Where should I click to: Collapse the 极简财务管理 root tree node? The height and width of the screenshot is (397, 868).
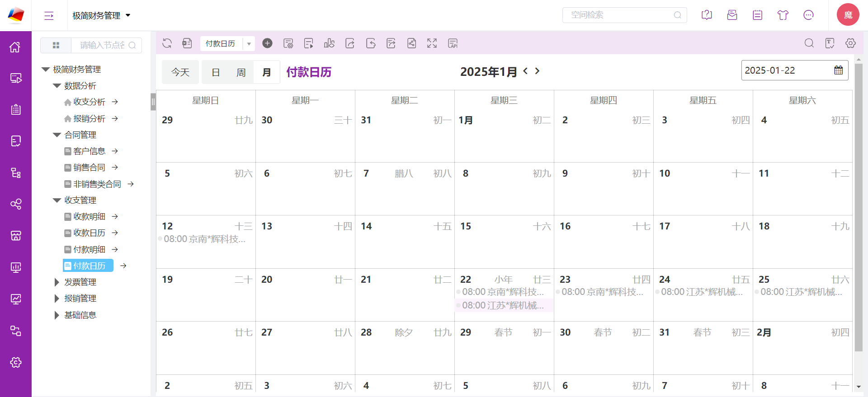point(45,70)
